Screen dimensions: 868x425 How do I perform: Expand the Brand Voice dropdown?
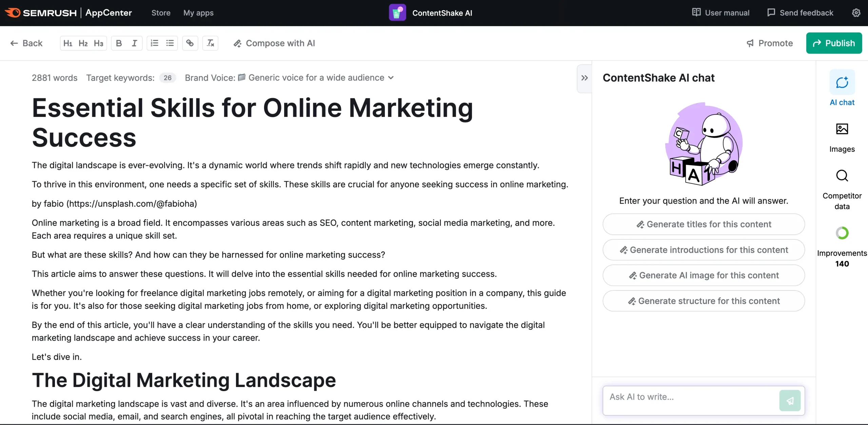[391, 78]
